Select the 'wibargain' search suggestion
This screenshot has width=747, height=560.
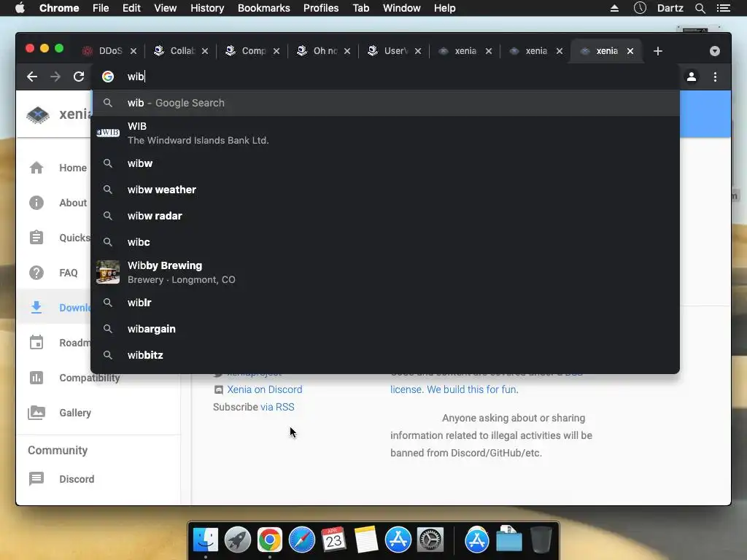tap(385, 329)
